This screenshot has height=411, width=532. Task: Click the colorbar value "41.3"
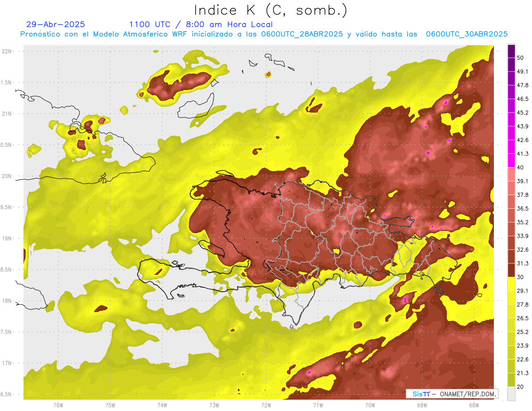pos(523,154)
